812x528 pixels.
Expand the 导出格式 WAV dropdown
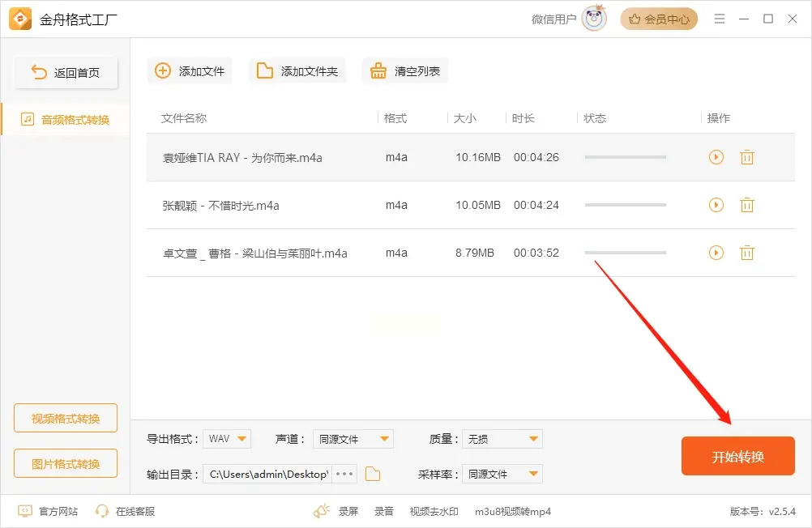[227, 439]
